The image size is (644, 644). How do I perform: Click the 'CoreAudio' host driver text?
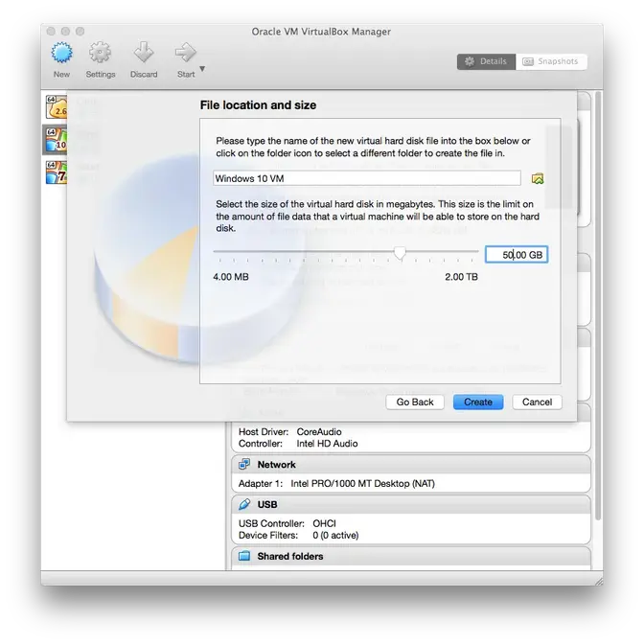pos(319,431)
